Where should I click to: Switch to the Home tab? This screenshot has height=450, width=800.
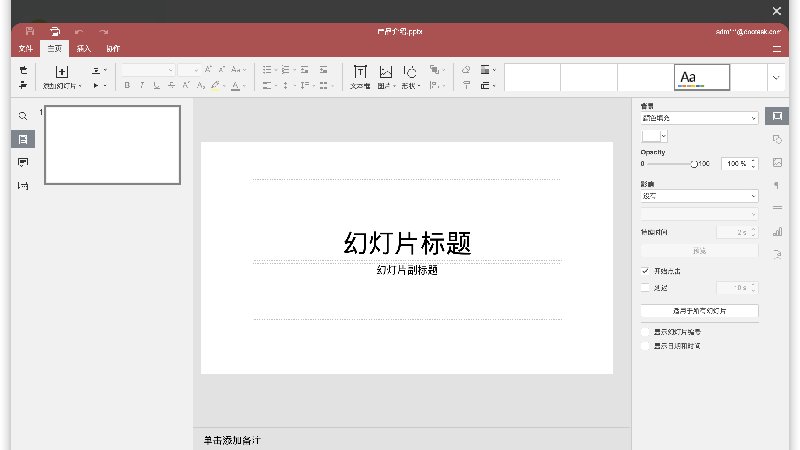55,48
